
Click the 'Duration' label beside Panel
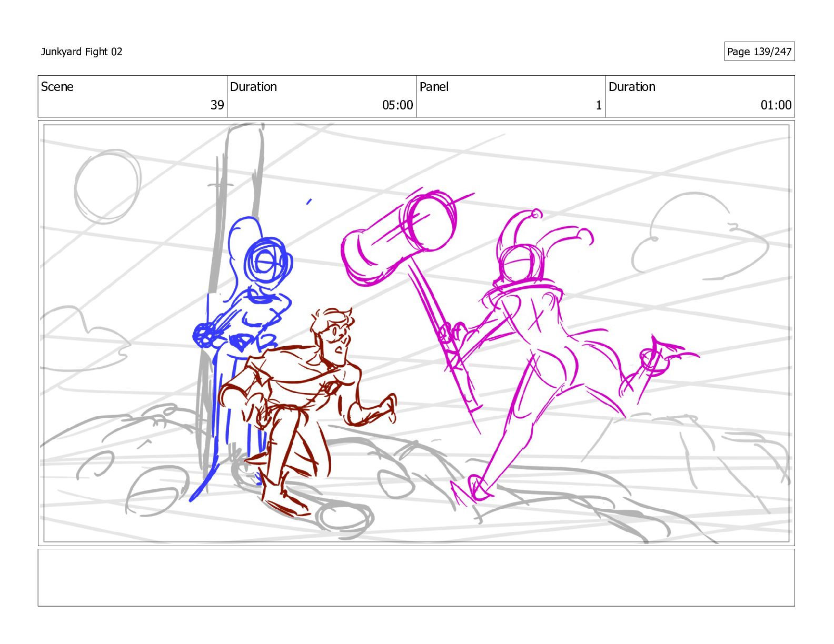pyautogui.click(x=632, y=87)
